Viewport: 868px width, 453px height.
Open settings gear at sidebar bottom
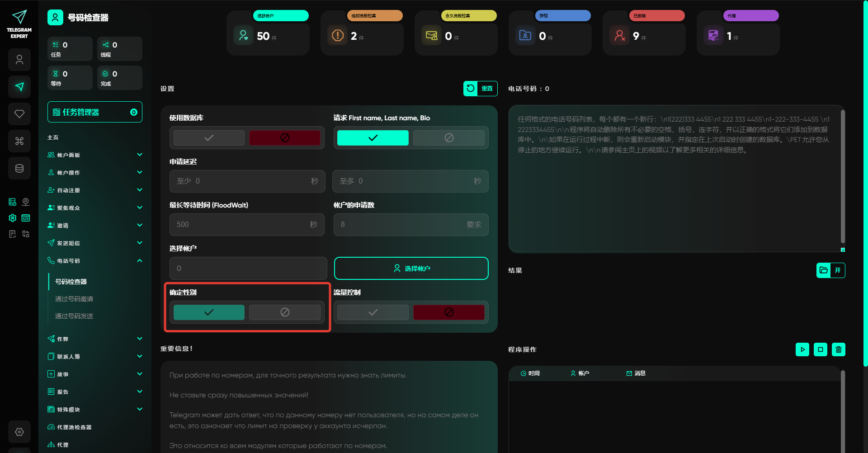pos(19,432)
